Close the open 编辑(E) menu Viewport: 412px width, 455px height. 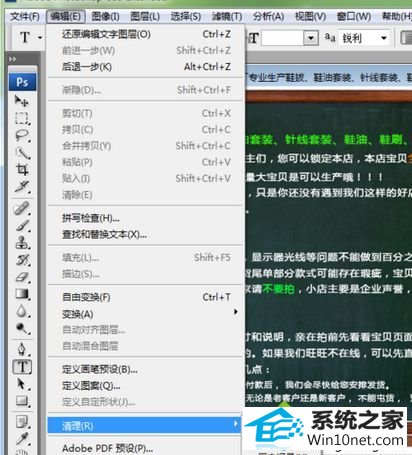tap(66, 16)
